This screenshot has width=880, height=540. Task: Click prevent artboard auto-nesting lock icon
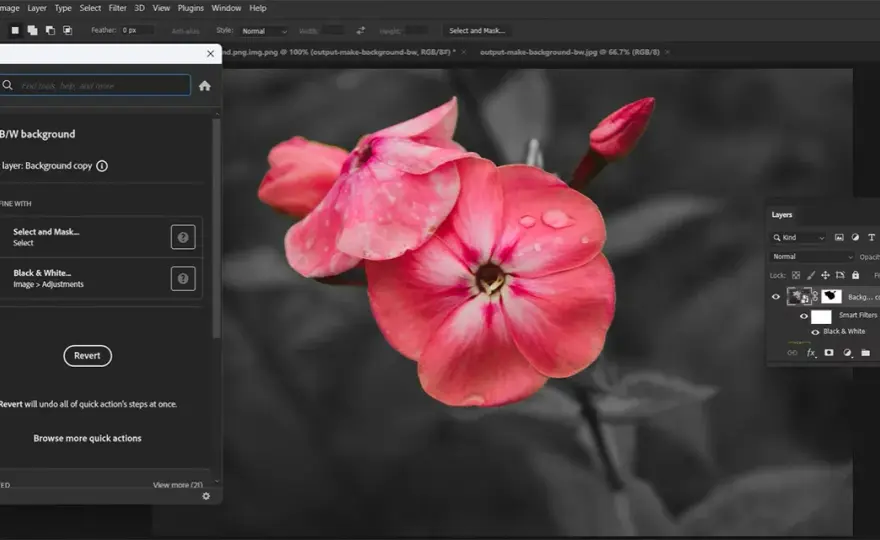tap(840, 275)
